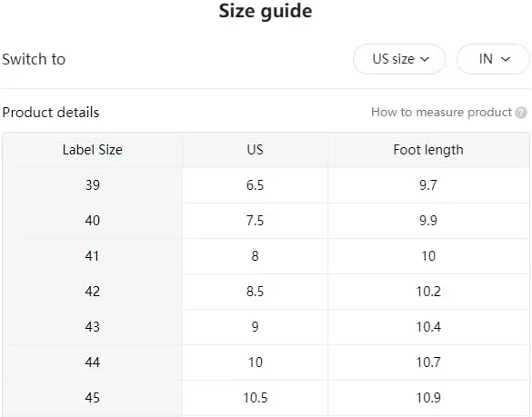Viewport: 532px width, 417px height.
Task: Select label size 40 cell
Action: click(92, 221)
